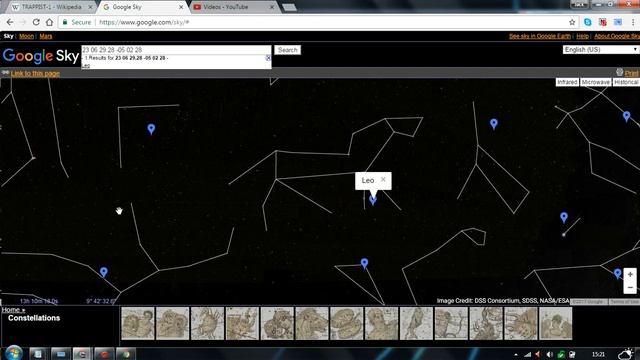640x360 pixels.
Task: Click the Print link
Action: tap(631, 73)
